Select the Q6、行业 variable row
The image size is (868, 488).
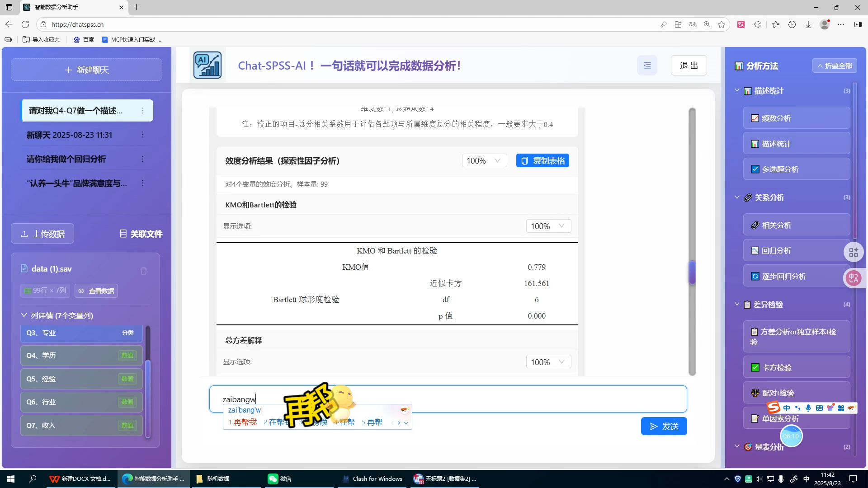(x=81, y=402)
